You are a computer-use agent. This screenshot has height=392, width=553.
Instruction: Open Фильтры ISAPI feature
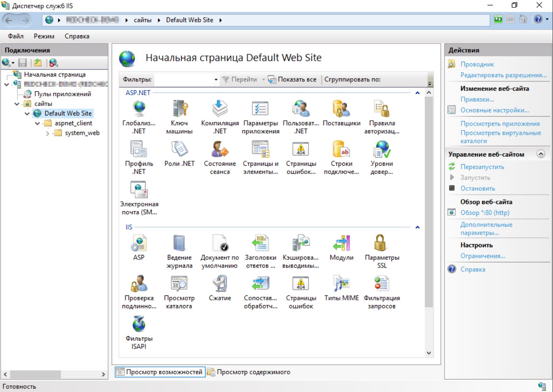(139, 332)
